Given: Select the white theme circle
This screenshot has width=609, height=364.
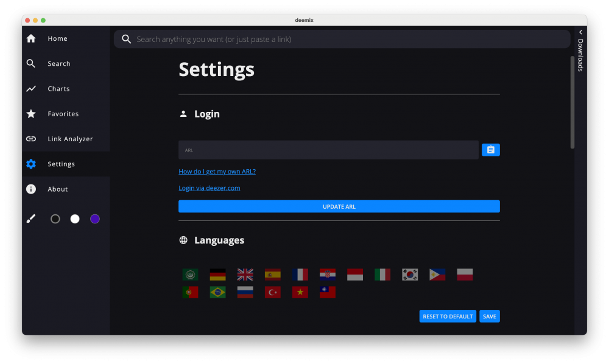Looking at the screenshot, I should 75,219.
